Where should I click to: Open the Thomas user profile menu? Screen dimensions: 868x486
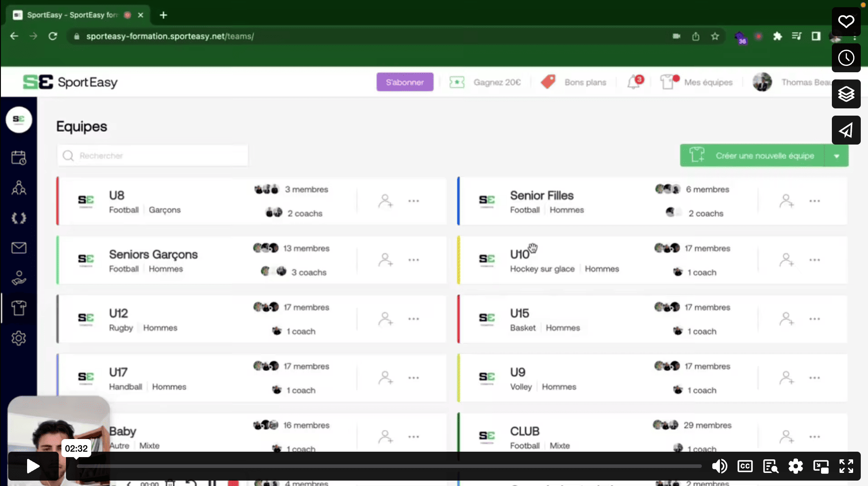click(791, 82)
